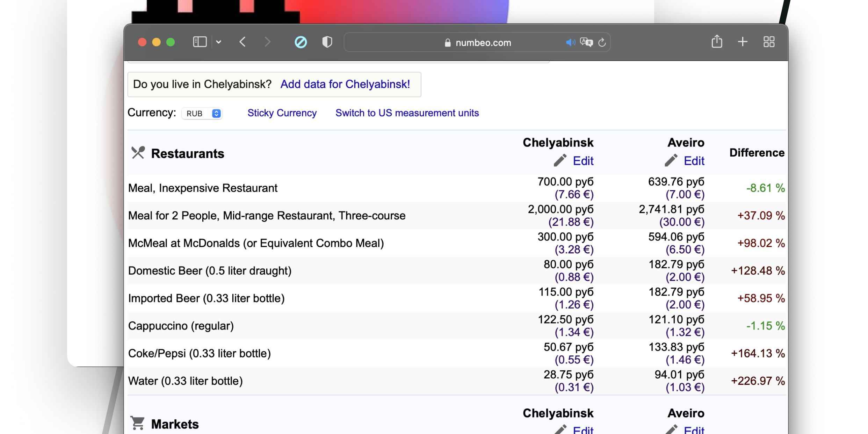
Task: Reload the numbeo.com page
Action: [602, 43]
